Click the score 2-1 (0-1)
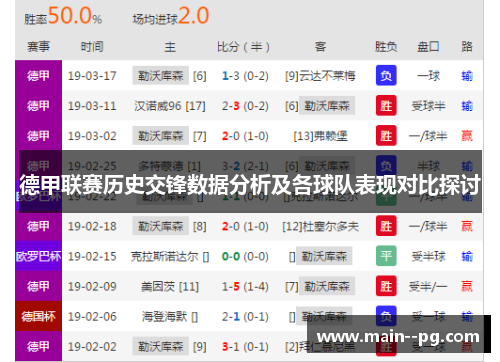 click(245, 316)
